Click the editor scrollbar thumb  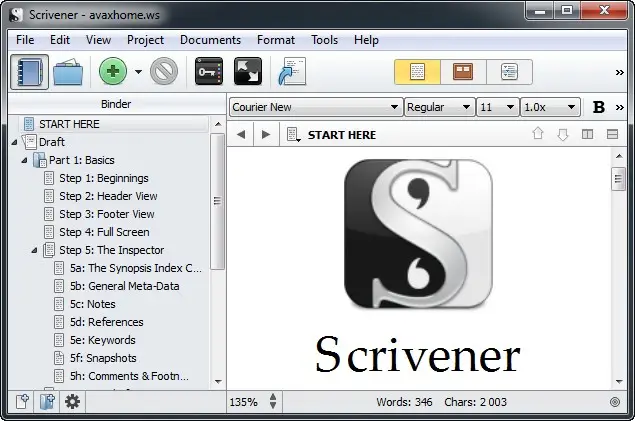click(618, 178)
